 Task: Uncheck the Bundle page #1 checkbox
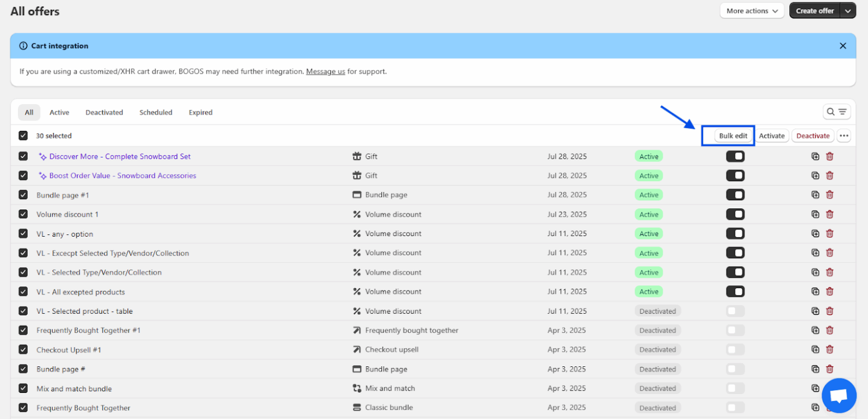click(23, 195)
